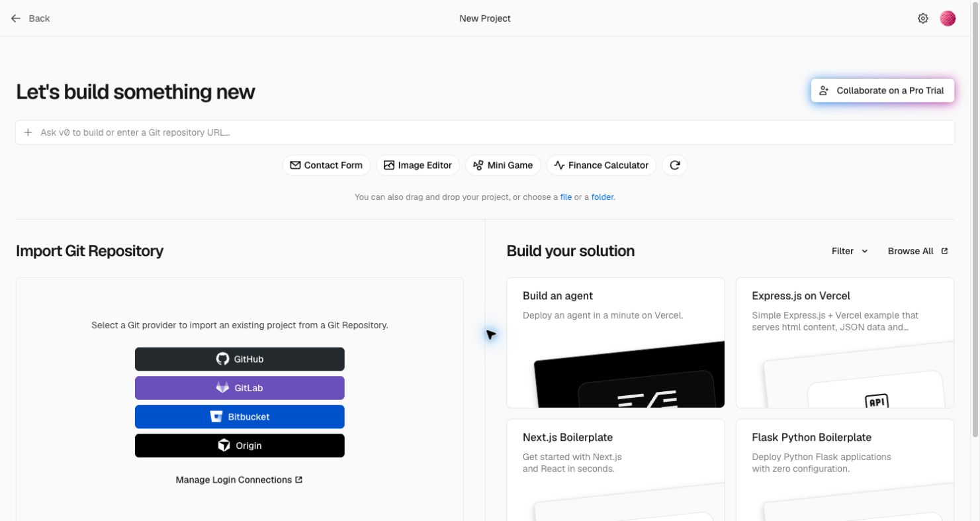Select the Finance Calculator suggestion
This screenshot has height=521, width=980.
[x=601, y=166]
